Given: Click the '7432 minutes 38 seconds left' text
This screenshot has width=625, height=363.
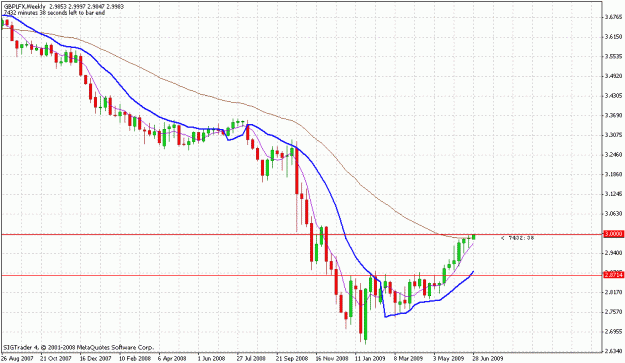Looking at the screenshot, I should [x=54, y=13].
